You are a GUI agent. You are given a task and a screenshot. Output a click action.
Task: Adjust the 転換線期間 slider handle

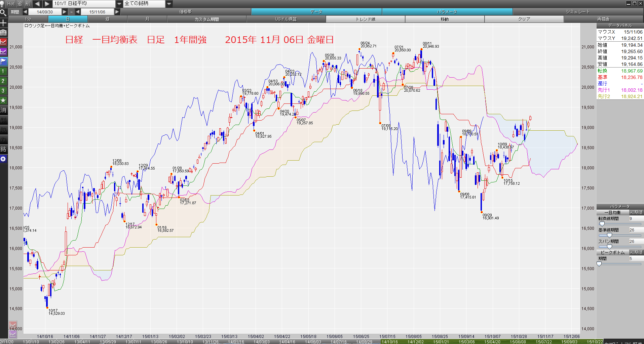click(x=602, y=224)
